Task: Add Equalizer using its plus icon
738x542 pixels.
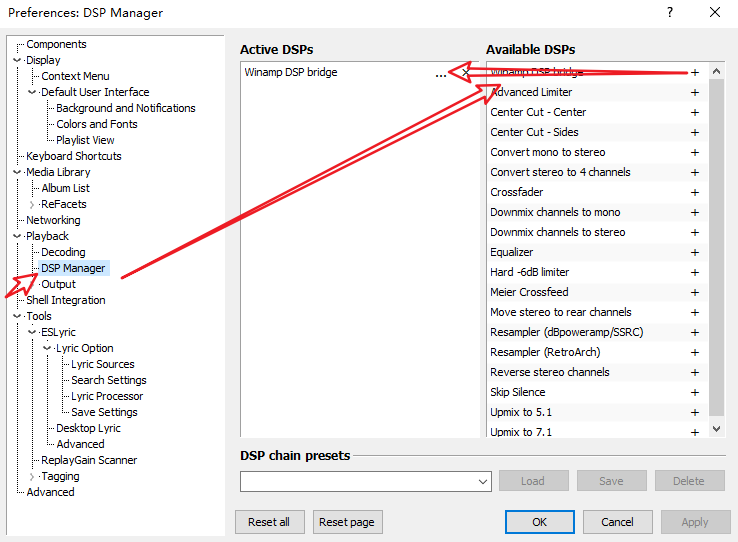Action: 695,252
